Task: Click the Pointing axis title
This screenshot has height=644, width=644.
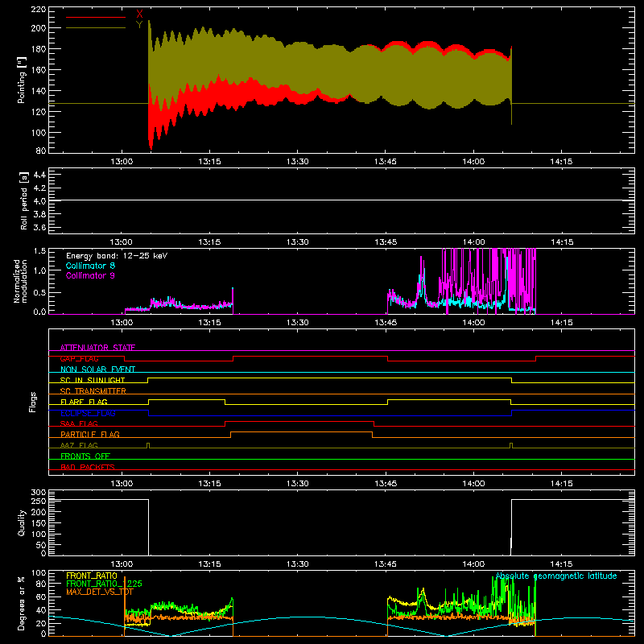Action: 22,80
